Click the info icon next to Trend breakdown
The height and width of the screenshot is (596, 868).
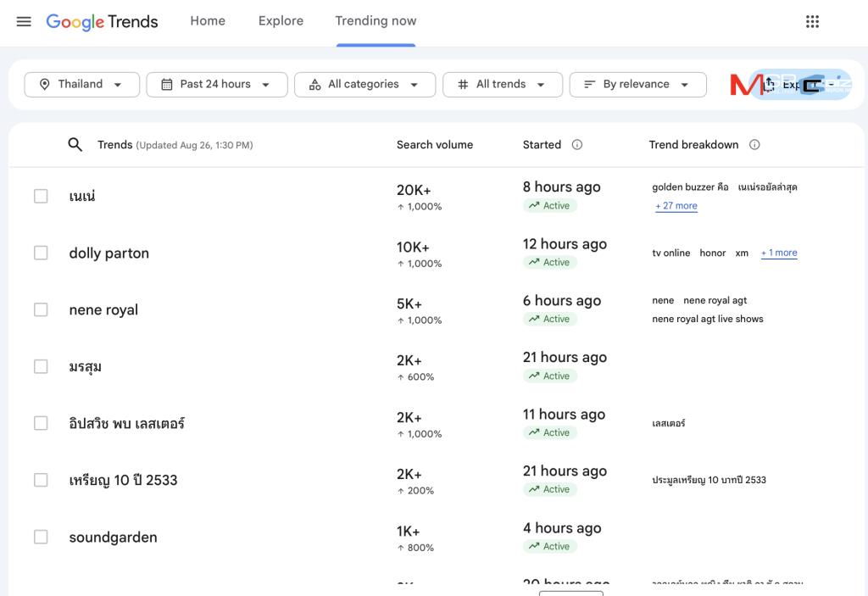[x=754, y=145]
